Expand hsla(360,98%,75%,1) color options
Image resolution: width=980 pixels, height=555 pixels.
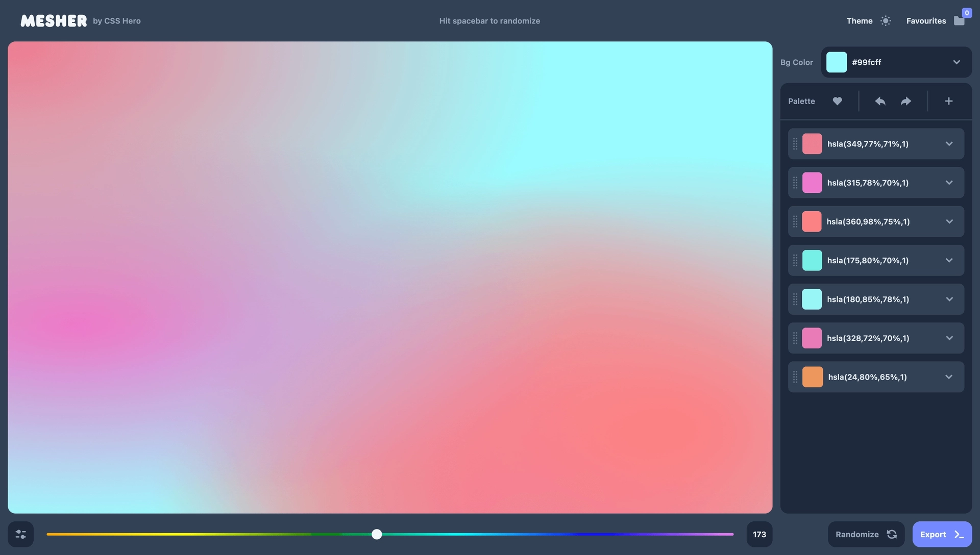click(949, 221)
